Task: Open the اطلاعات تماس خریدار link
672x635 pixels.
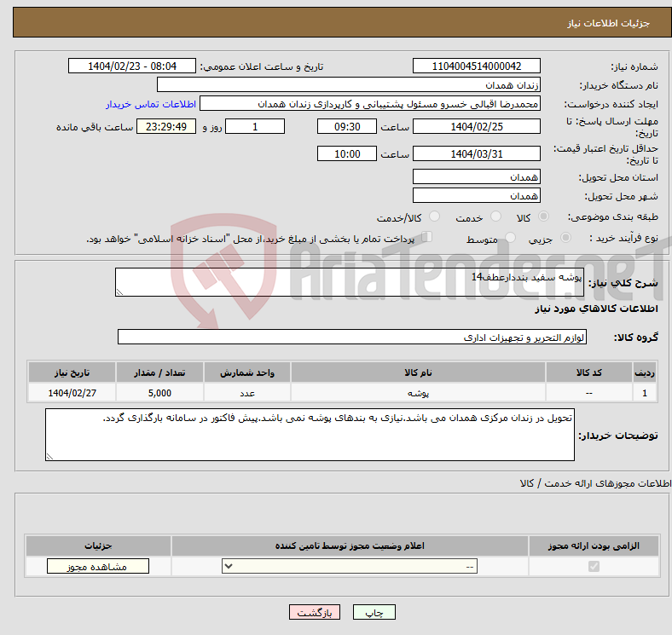Action: (151, 104)
